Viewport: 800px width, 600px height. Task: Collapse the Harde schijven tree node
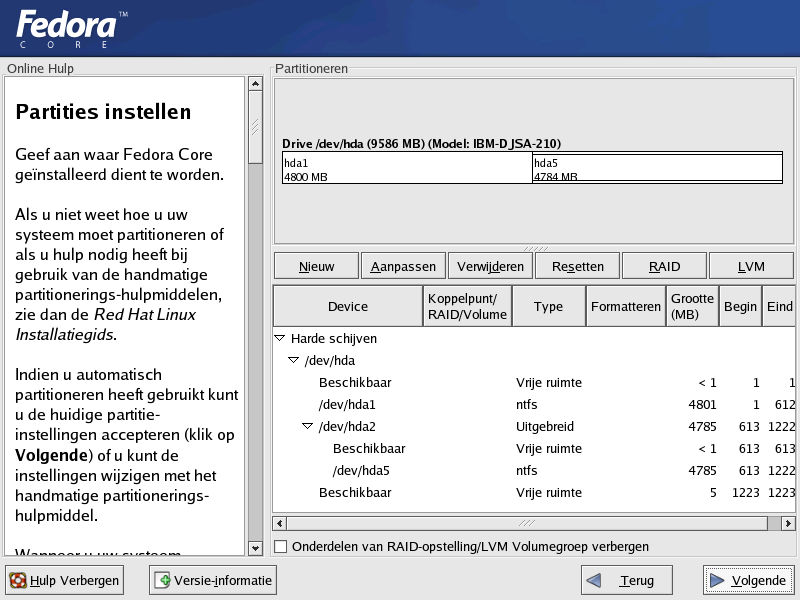[x=280, y=338]
